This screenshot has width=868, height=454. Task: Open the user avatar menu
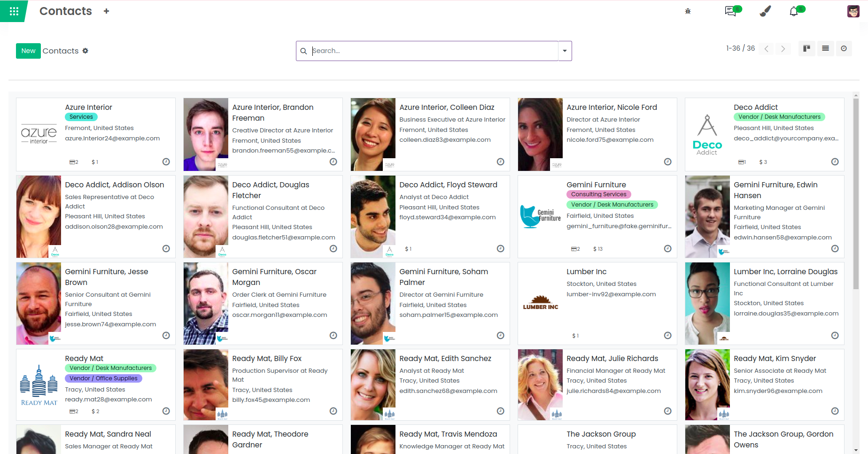[853, 11]
